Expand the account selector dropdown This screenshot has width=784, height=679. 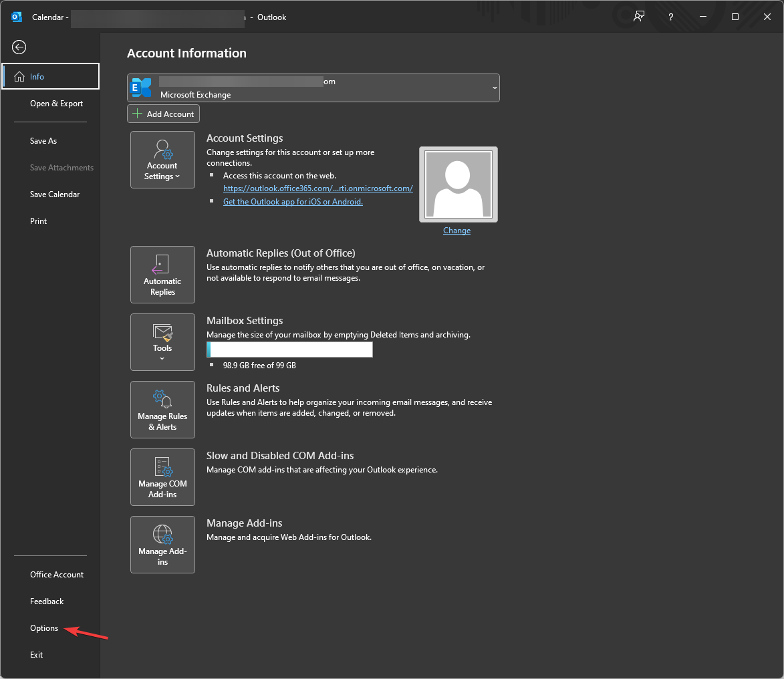[494, 88]
